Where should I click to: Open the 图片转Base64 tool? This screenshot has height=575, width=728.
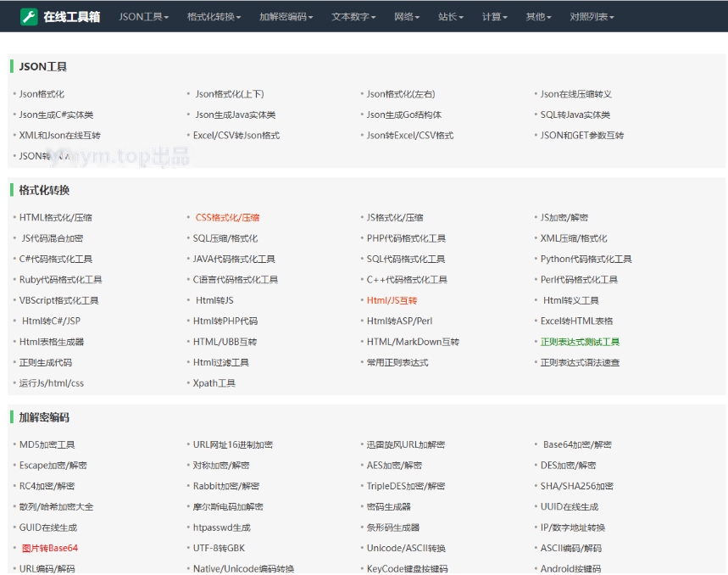click(x=50, y=548)
